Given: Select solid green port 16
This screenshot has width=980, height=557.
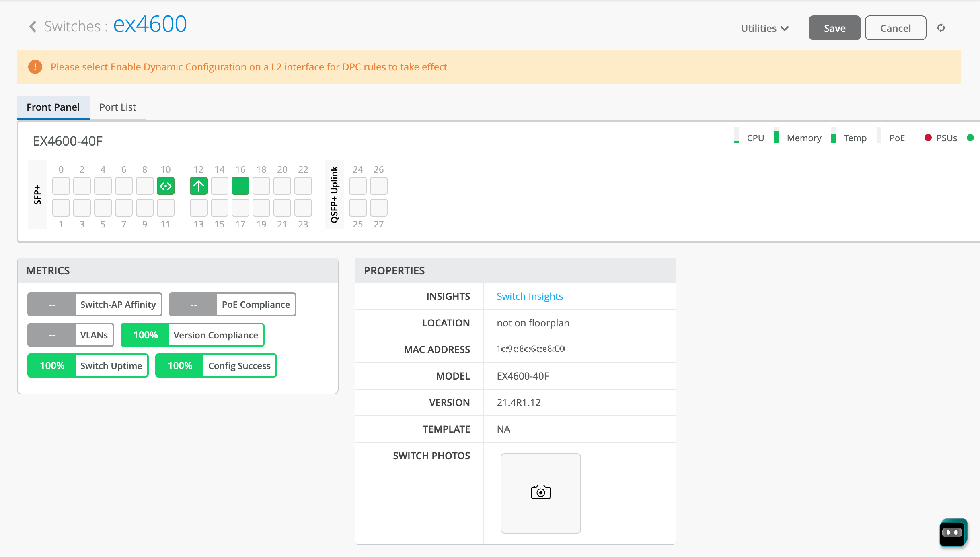Looking at the screenshot, I should click(x=240, y=186).
